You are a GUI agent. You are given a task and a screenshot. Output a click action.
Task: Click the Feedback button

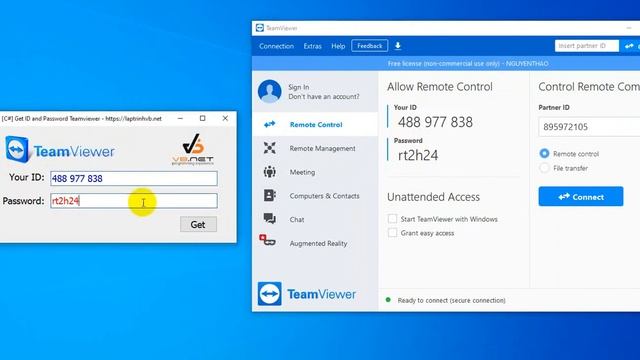coord(369,46)
